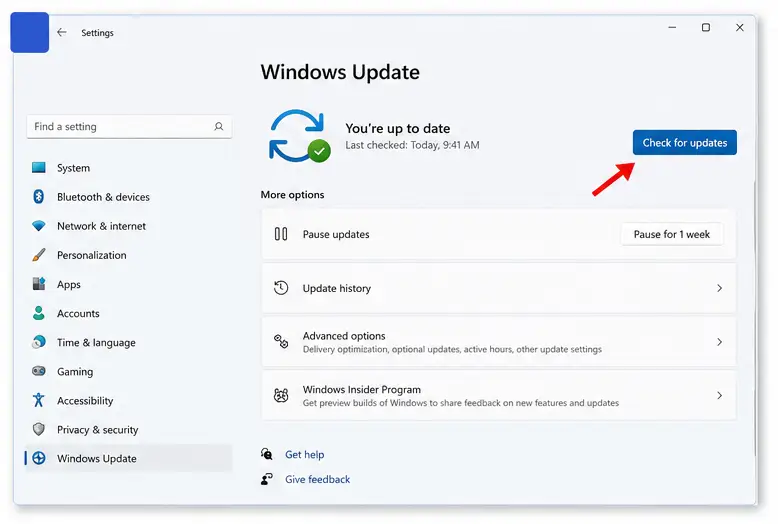Click the 'Pause updates' label
The height and width of the screenshot is (524, 778).
coord(336,234)
